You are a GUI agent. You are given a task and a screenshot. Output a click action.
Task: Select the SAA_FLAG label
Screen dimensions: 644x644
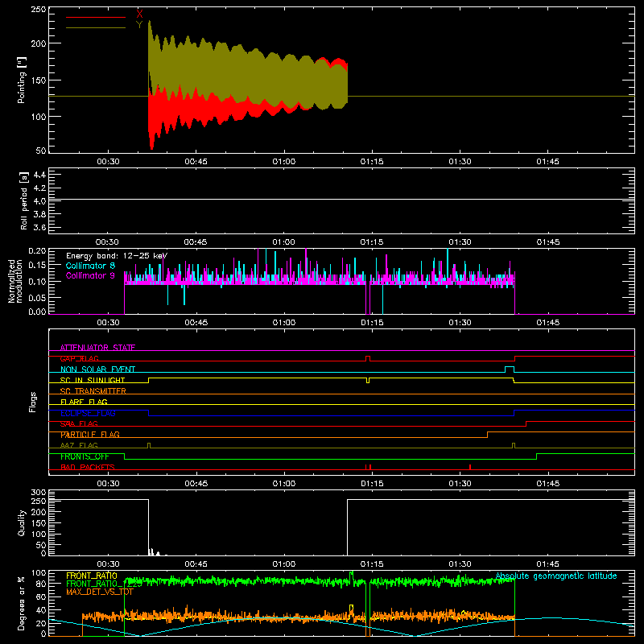[79, 424]
